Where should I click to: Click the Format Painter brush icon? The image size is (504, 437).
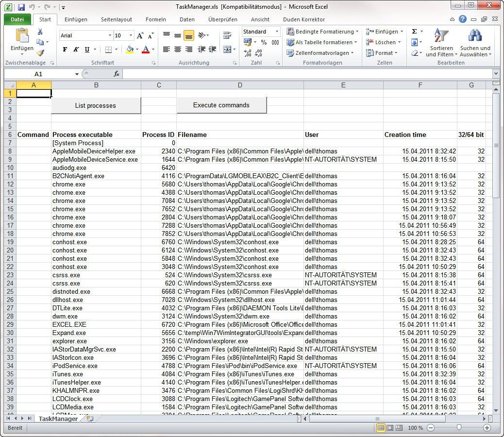coord(40,53)
